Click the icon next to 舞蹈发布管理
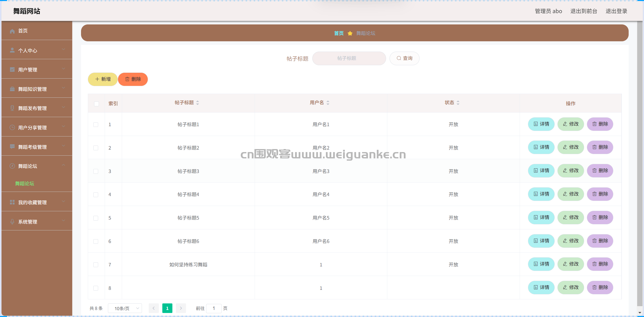 click(x=12, y=108)
